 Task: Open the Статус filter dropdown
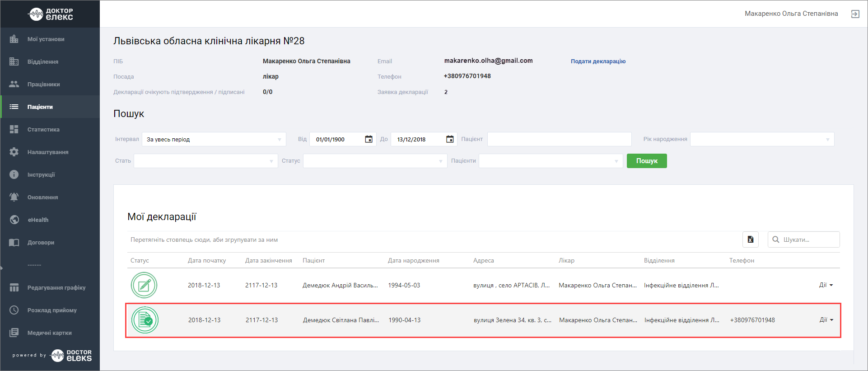point(375,161)
